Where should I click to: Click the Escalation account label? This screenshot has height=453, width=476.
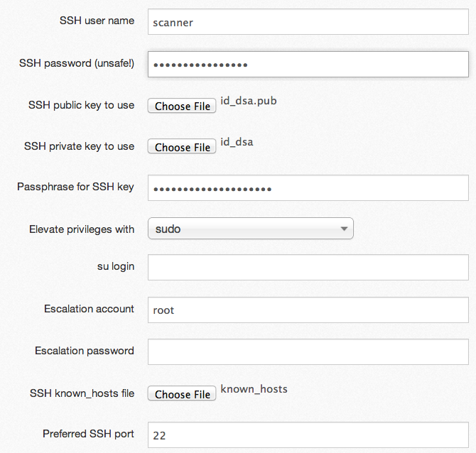pos(89,309)
